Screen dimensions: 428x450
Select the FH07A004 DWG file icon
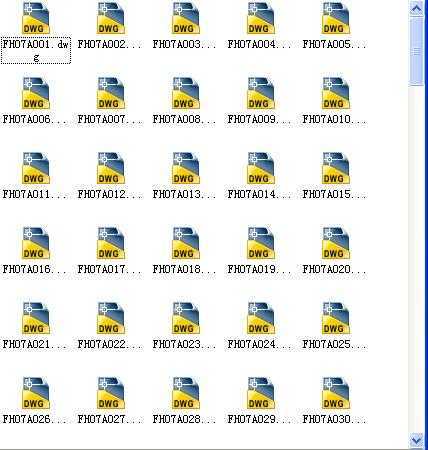tap(261, 18)
